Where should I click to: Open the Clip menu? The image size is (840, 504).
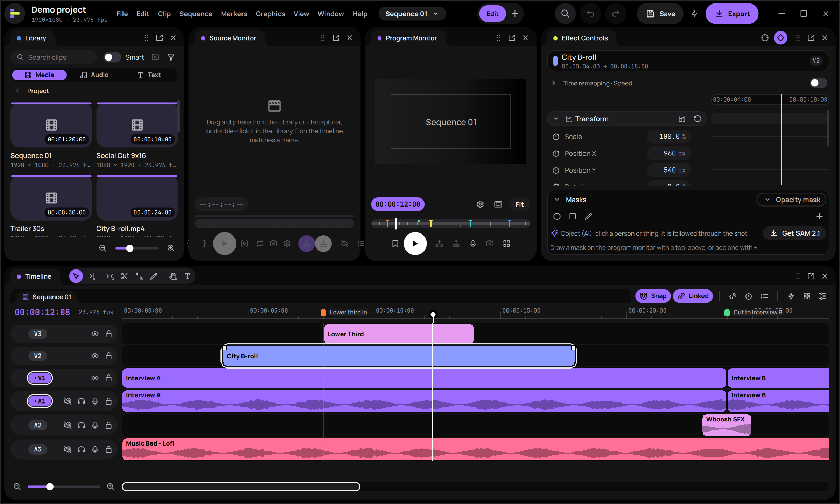coord(164,14)
